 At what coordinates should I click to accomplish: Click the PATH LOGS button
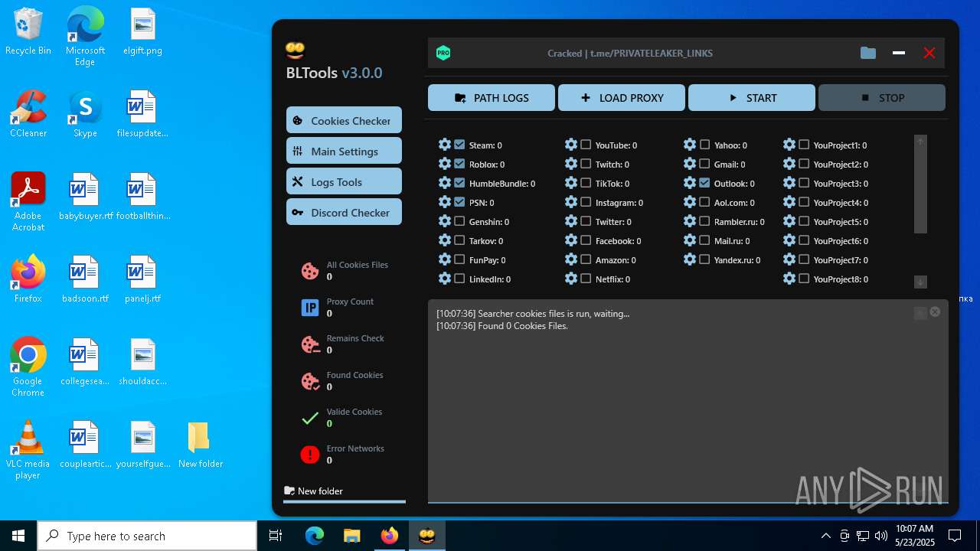coord(492,98)
